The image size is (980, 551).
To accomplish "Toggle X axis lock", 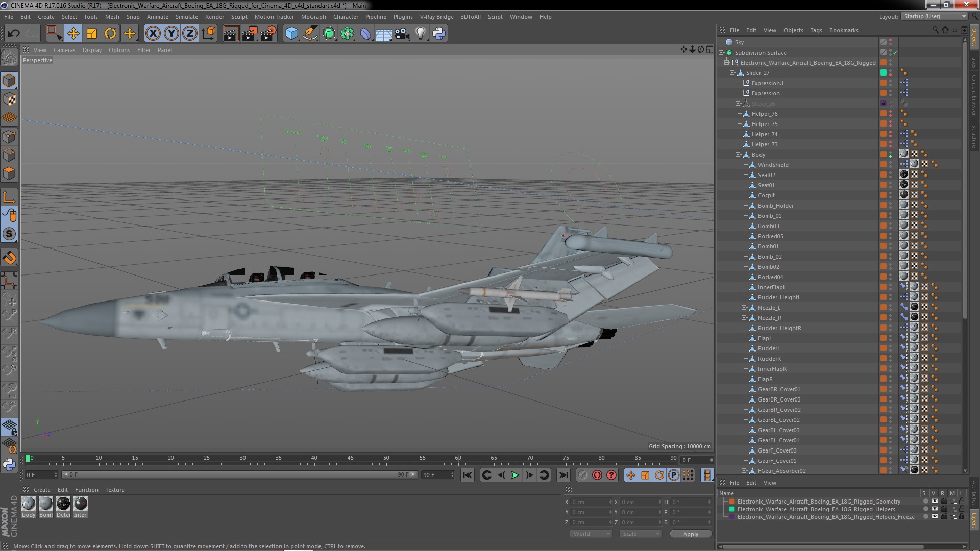I will (153, 34).
